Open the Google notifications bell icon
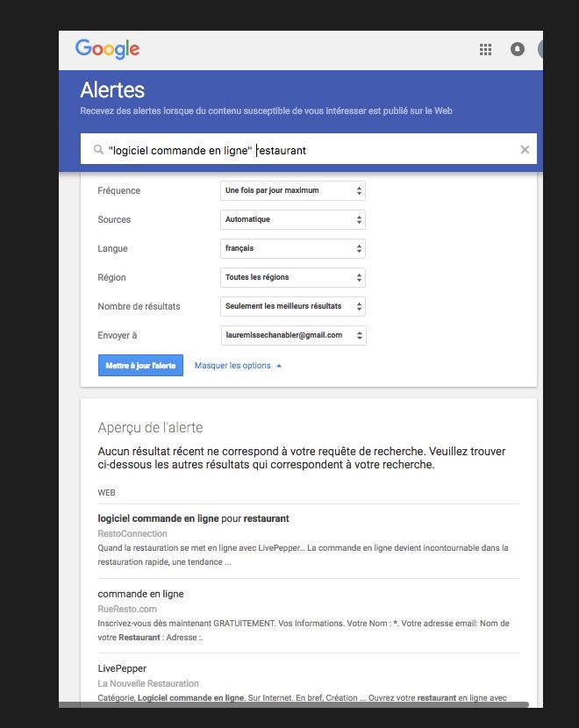 pyautogui.click(x=518, y=49)
